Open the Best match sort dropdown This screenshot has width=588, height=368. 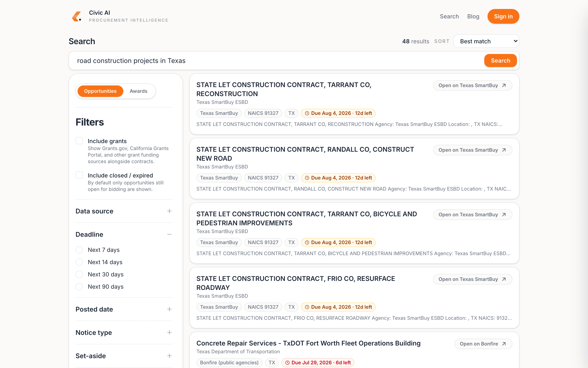point(486,41)
